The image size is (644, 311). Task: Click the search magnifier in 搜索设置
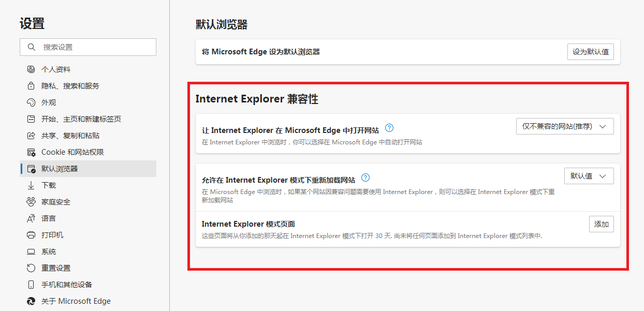tap(32, 47)
